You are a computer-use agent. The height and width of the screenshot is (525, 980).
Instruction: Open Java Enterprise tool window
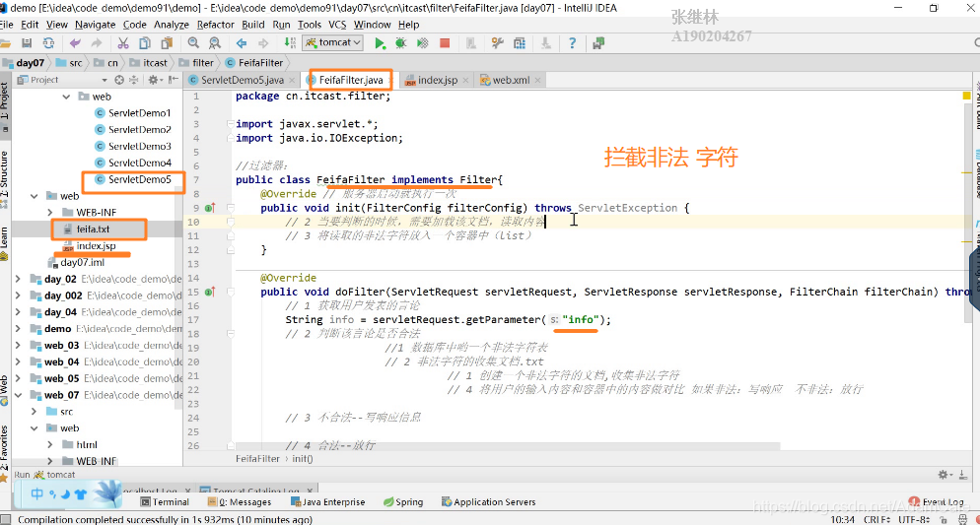coord(328,502)
